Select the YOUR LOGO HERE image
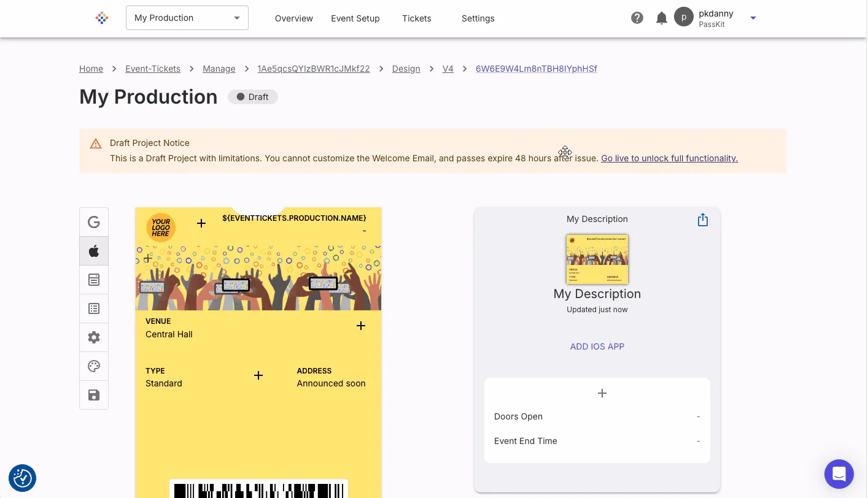Viewport: 868px width, 498px height. click(161, 228)
